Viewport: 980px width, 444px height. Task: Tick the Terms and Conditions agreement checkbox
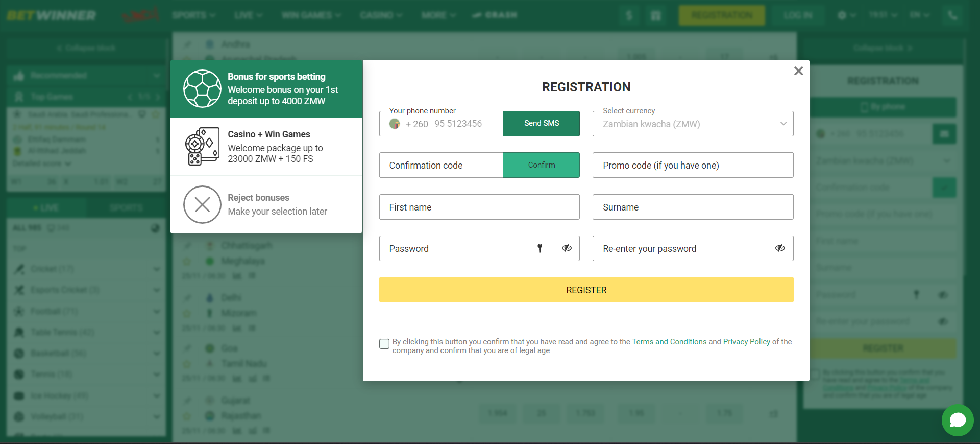point(384,344)
